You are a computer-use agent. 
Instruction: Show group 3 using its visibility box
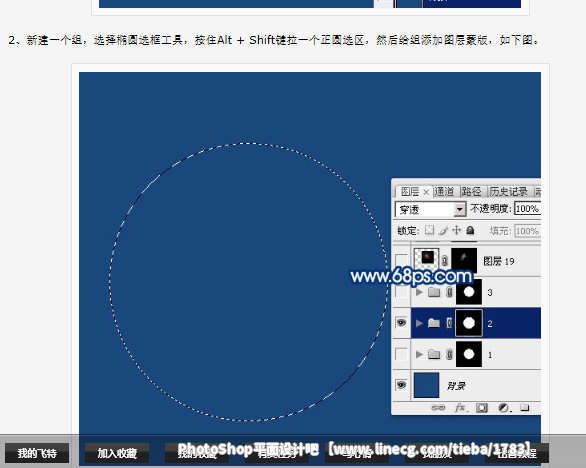pos(401,292)
